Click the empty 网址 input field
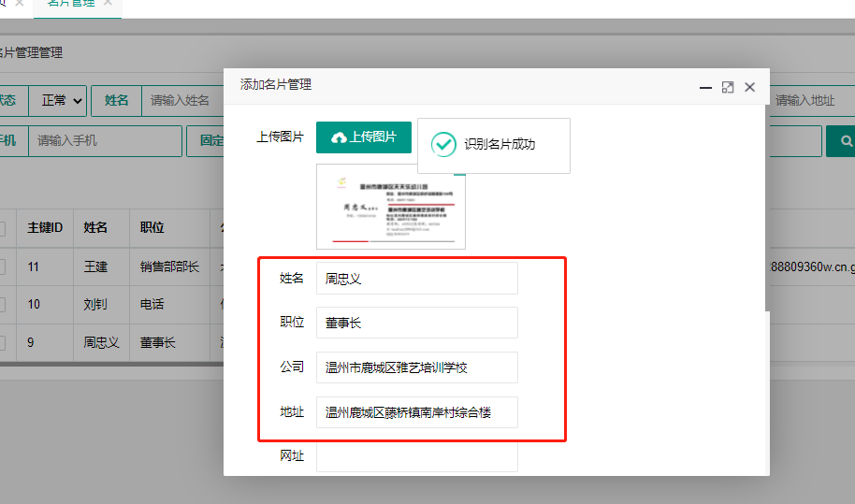This screenshot has height=504, width=855. click(417, 456)
